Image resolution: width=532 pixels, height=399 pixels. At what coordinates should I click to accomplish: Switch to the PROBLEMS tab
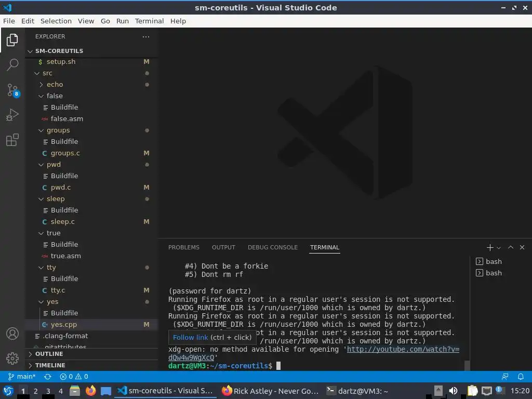pos(184,247)
